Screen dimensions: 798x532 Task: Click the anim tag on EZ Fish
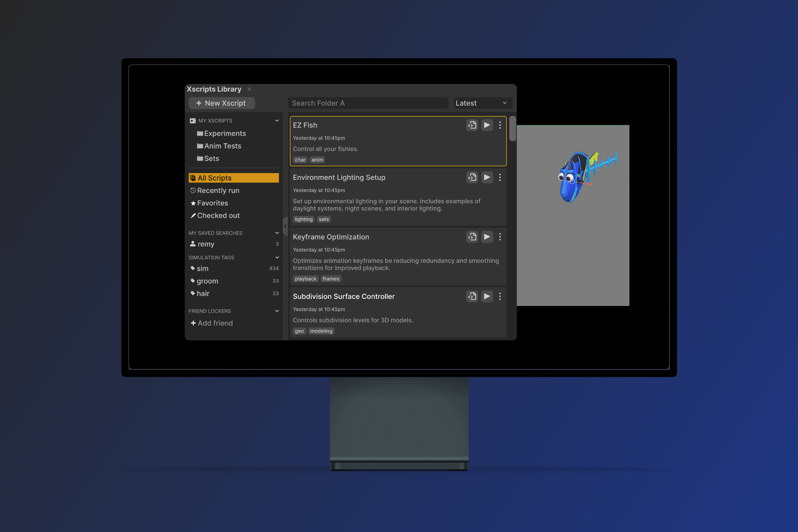317,160
